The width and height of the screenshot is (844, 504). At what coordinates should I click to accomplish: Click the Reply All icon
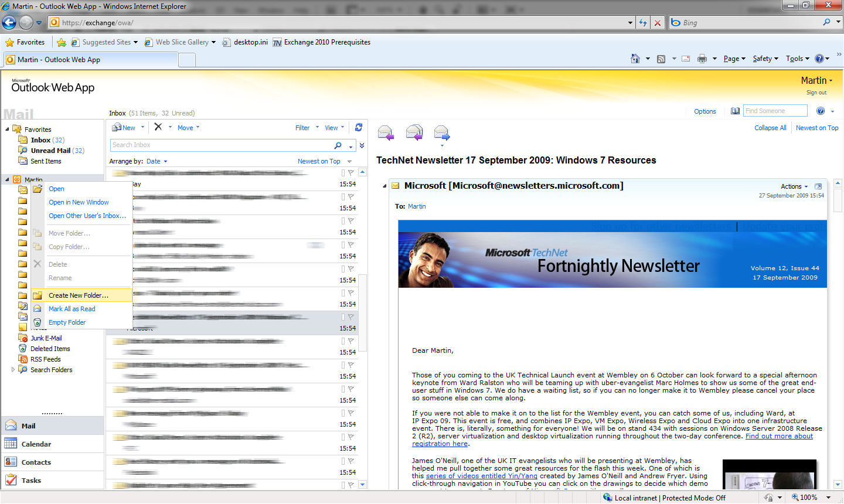[414, 133]
